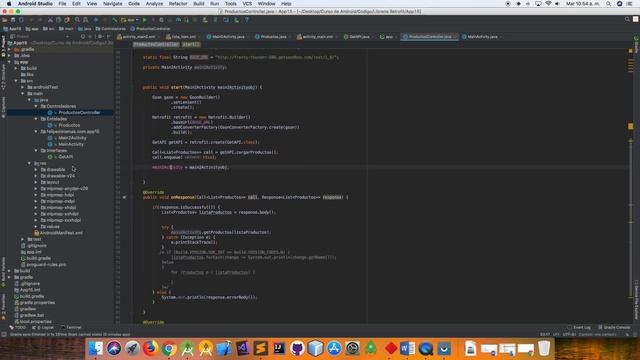Select the root build.gradle file in tree

(x=31, y=296)
